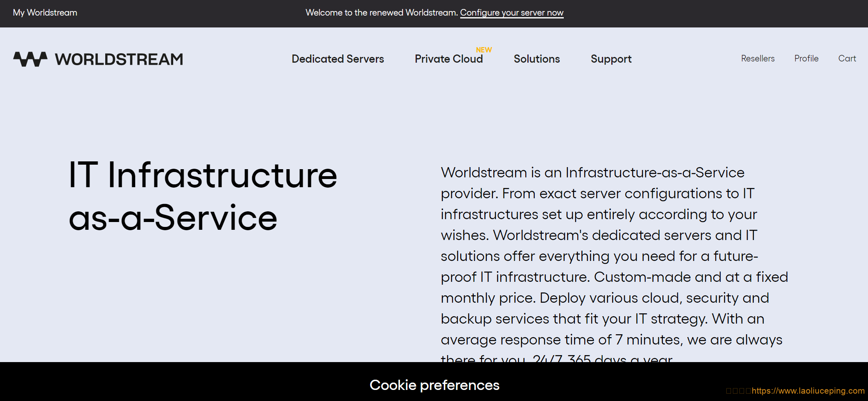This screenshot has width=868, height=401.
Task: Click the Worldstream logo icon
Action: pyautogui.click(x=30, y=59)
